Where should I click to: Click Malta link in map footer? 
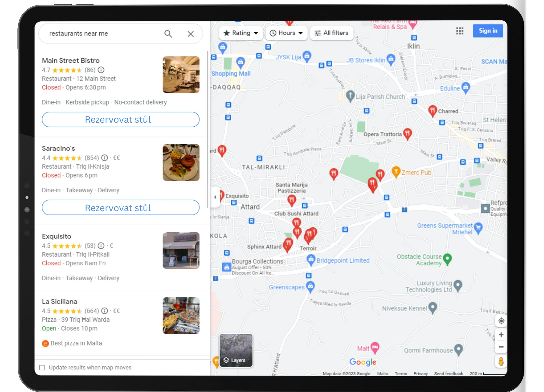point(383,374)
